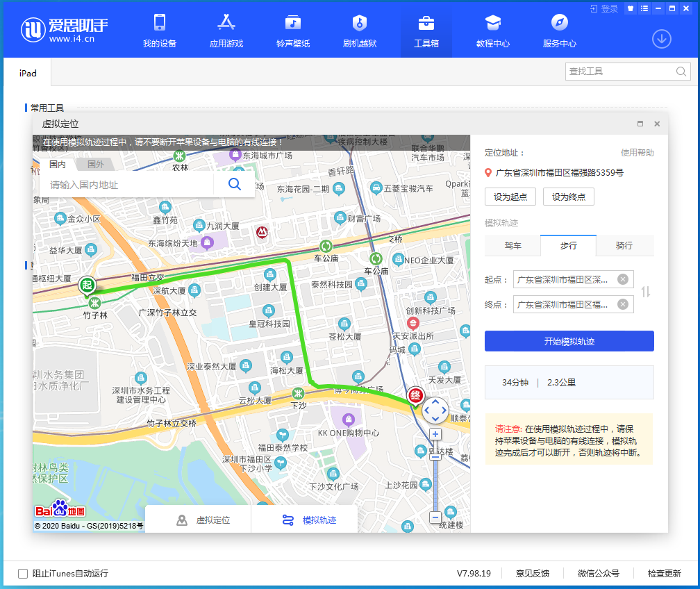The image size is (700, 589).
Task: Open 服务中心 service center
Action: pyautogui.click(x=560, y=31)
